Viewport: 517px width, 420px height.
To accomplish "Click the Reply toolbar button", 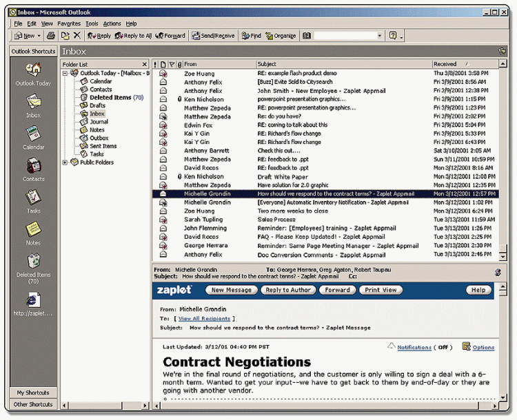I will 99,36.
